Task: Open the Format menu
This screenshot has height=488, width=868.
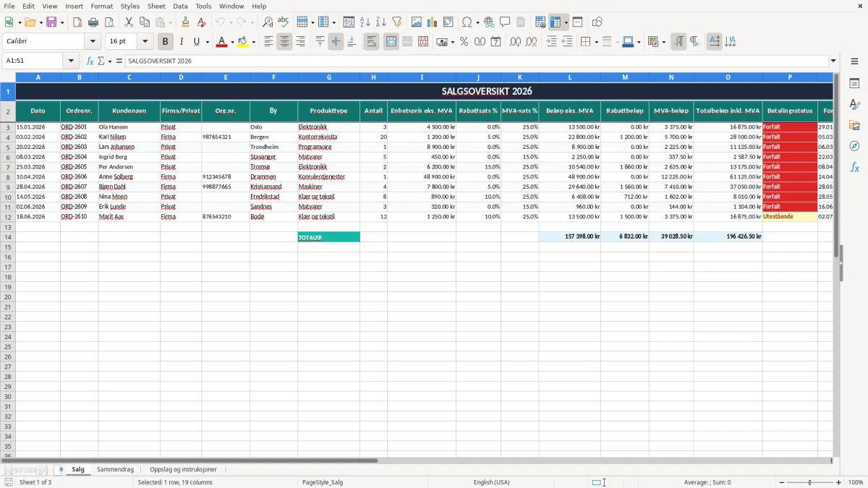Action: click(x=102, y=6)
